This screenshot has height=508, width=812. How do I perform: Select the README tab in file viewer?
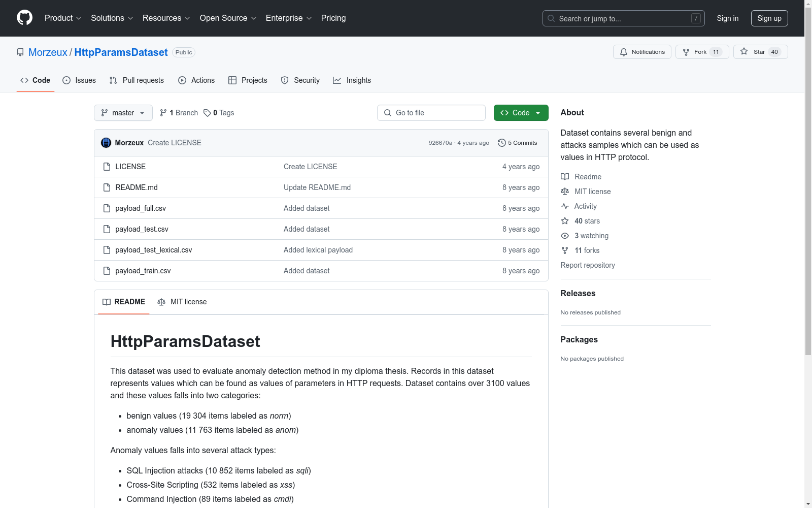pyautogui.click(x=124, y=302)
